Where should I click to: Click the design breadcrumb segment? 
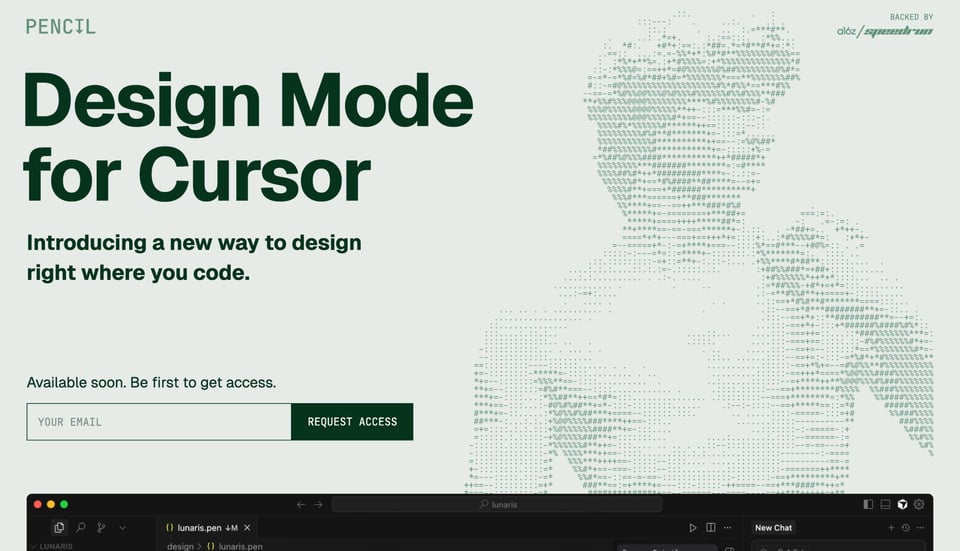(180, 546)
